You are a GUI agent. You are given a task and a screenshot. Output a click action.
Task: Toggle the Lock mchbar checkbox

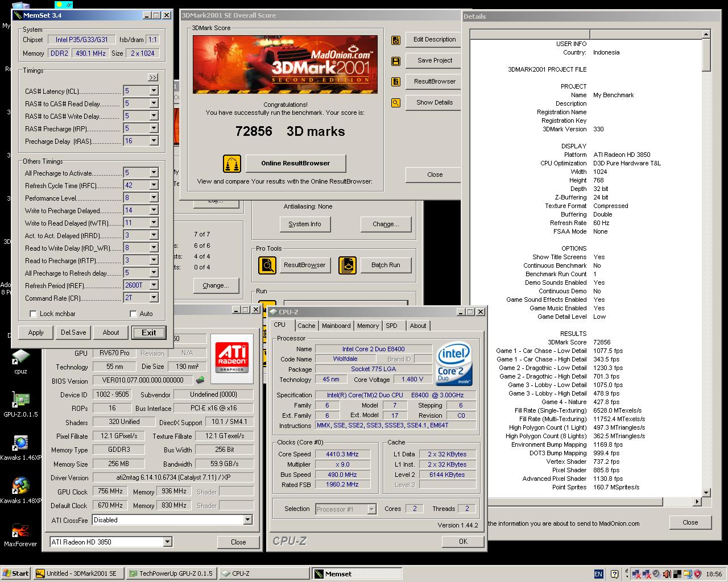33,314
